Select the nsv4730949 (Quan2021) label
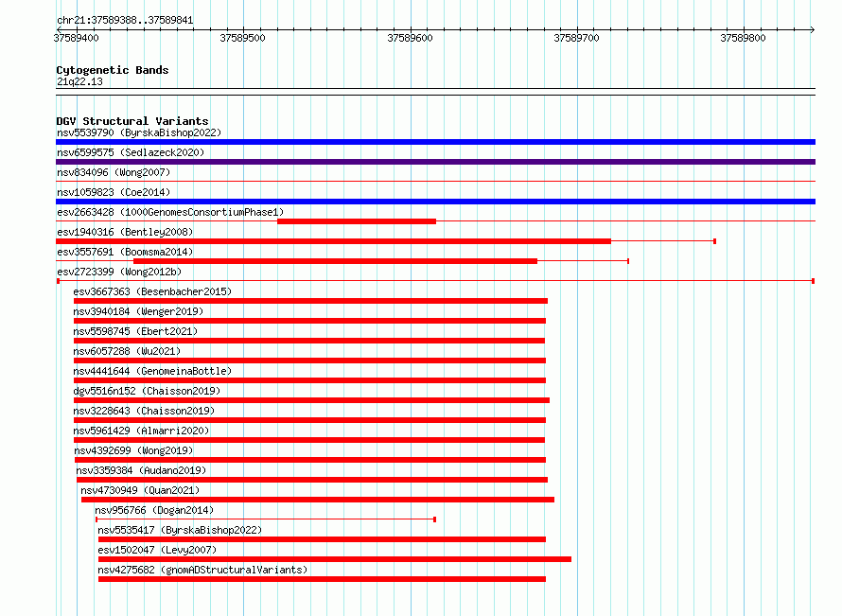 tap(140, 490)
